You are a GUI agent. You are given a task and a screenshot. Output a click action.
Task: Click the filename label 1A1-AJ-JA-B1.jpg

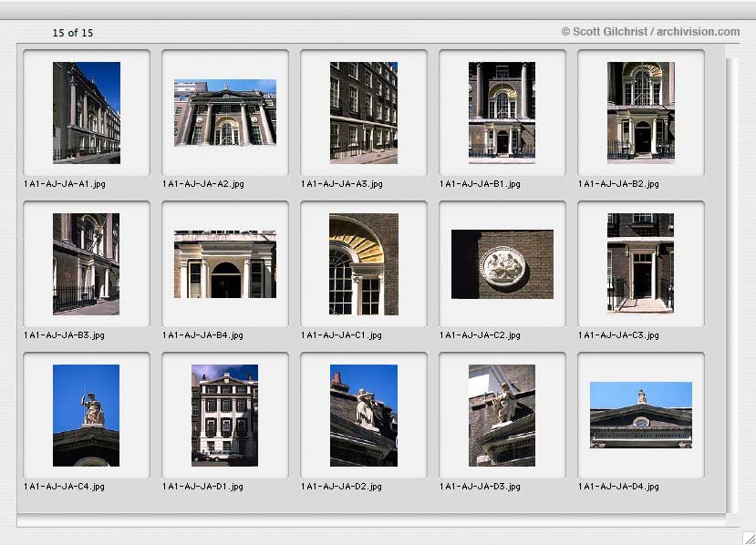(481, 183)
